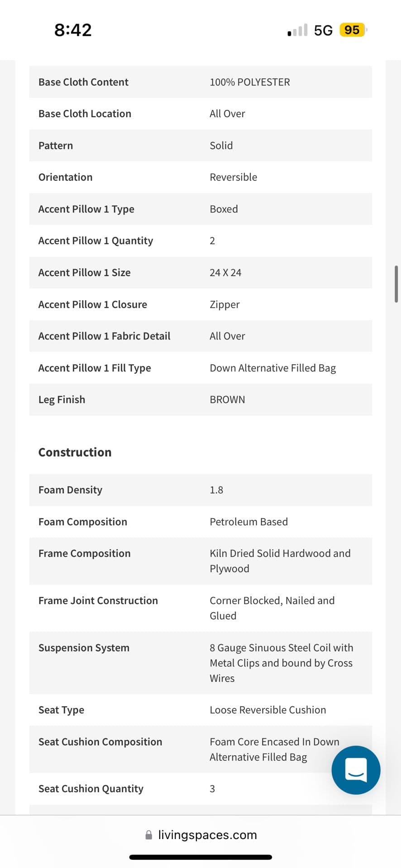Viewport: 401px width, 868px height.
Task: Click the Suspension System row label
Action: (84, 648)
